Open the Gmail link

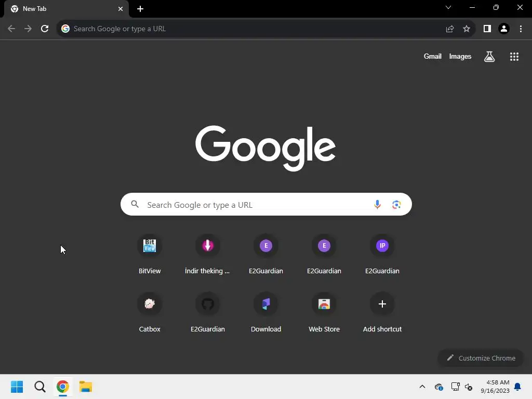(x=433, y=57)
